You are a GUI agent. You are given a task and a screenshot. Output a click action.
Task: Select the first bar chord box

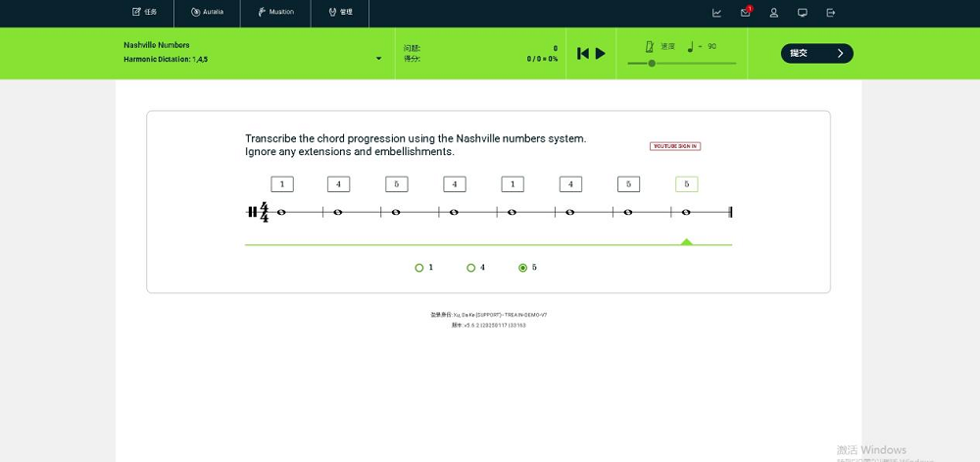pos(282,184)
